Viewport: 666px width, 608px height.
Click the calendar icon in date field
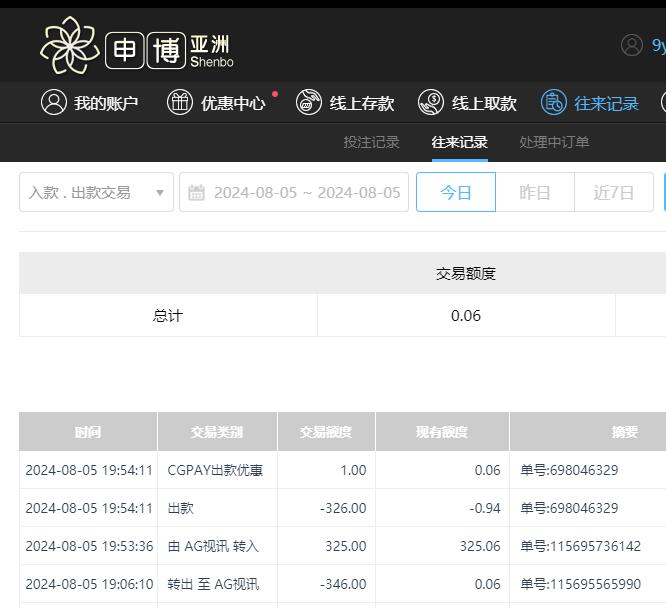pos(197,192)
